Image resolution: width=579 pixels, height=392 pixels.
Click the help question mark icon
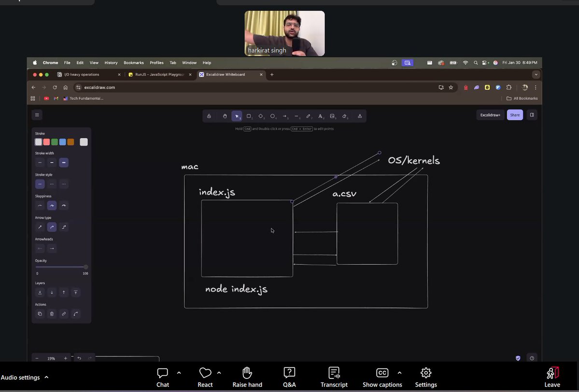pos(532,358)
